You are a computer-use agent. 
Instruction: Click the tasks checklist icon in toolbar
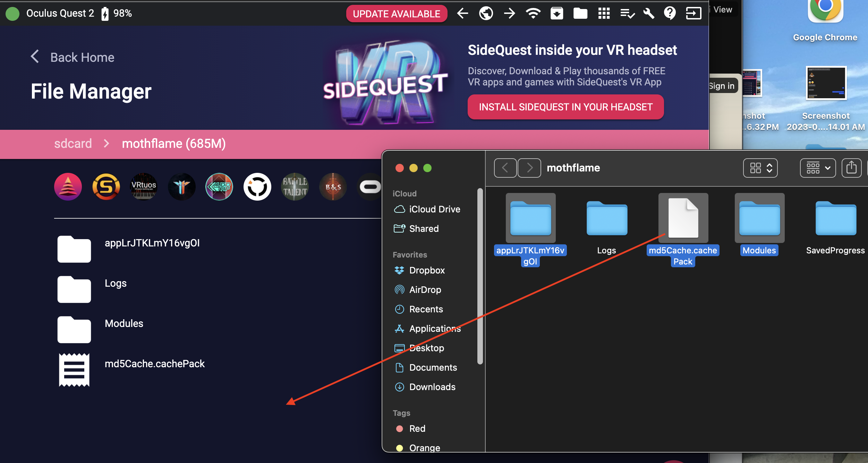[x=627, y=14]
